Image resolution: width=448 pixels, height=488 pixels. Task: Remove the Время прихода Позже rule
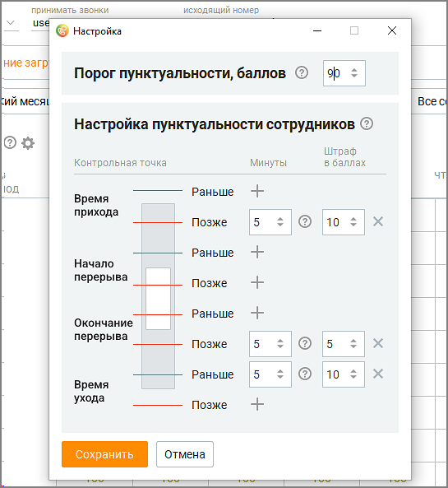(378, 221)
